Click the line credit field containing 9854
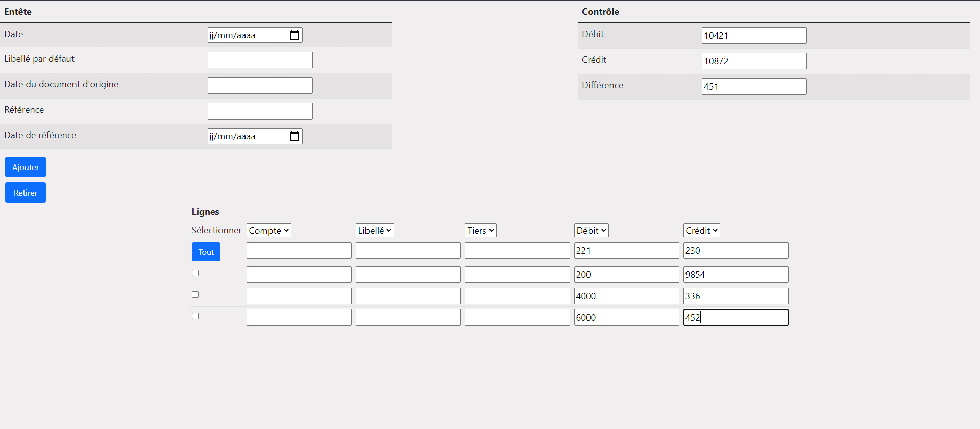 click(736, 275)
